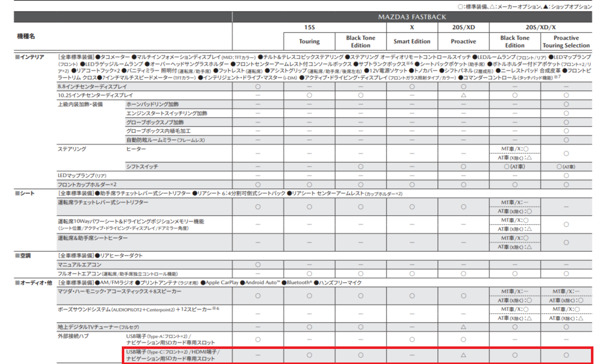Select Black Tone Edition under 15S

pos(361,41)
